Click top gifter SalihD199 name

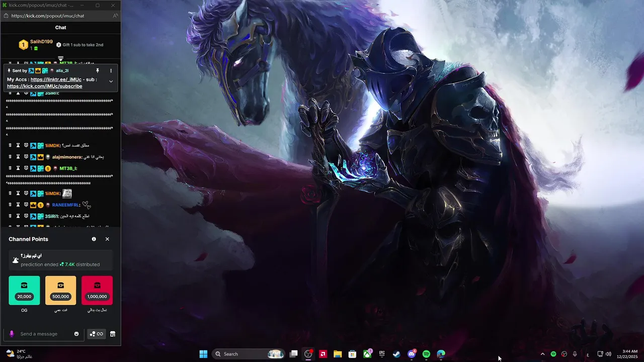[x=41, y=42]
